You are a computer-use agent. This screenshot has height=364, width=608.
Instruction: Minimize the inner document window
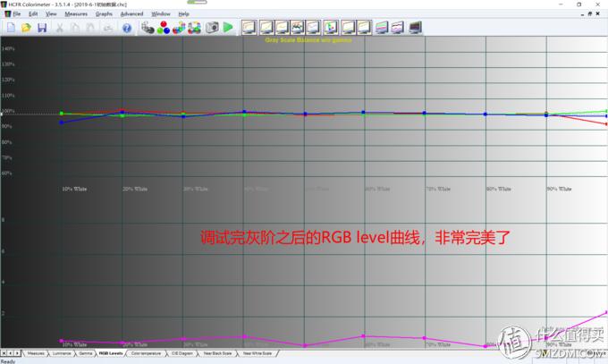pyautogui.click(x=582, y=14)
